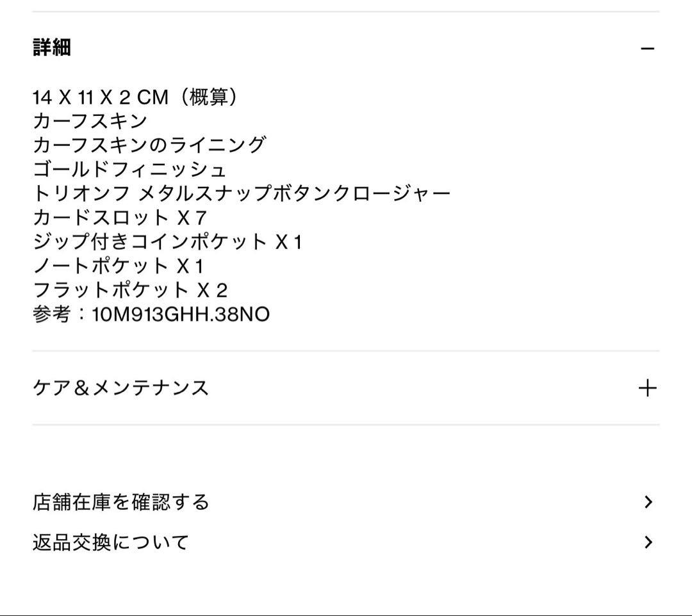Image resolution: width=692 pixels, height=616 pixels.
Task: Click the （概算） word after dimensions
Action: (209, 97)
